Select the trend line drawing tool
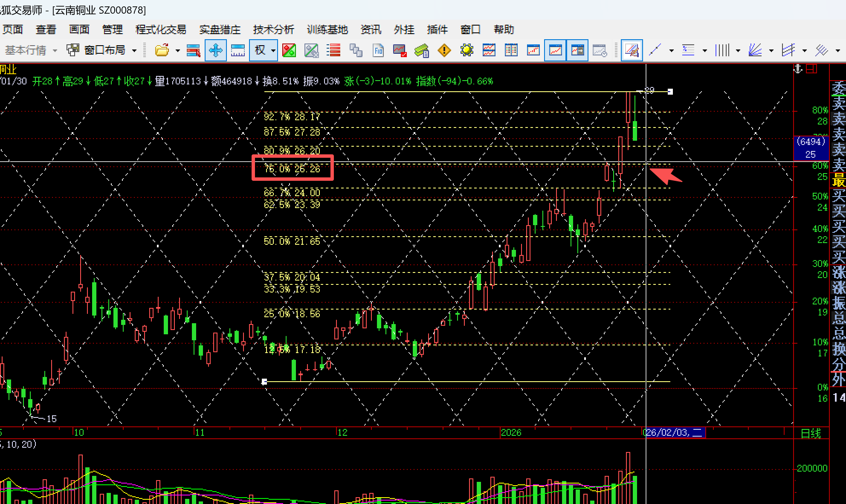 655,50
